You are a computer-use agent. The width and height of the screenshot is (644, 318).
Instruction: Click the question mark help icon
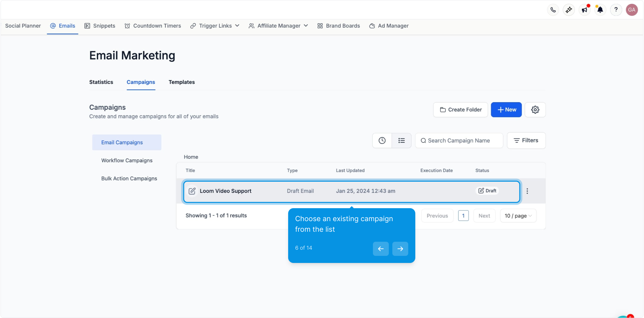coord(616,10)
